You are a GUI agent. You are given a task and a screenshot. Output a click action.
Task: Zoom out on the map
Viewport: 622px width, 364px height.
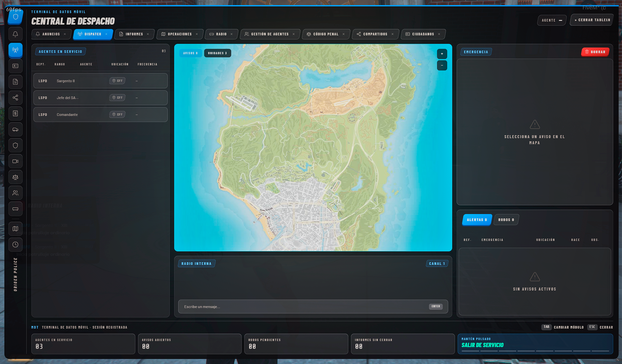[x=442, y=65]
